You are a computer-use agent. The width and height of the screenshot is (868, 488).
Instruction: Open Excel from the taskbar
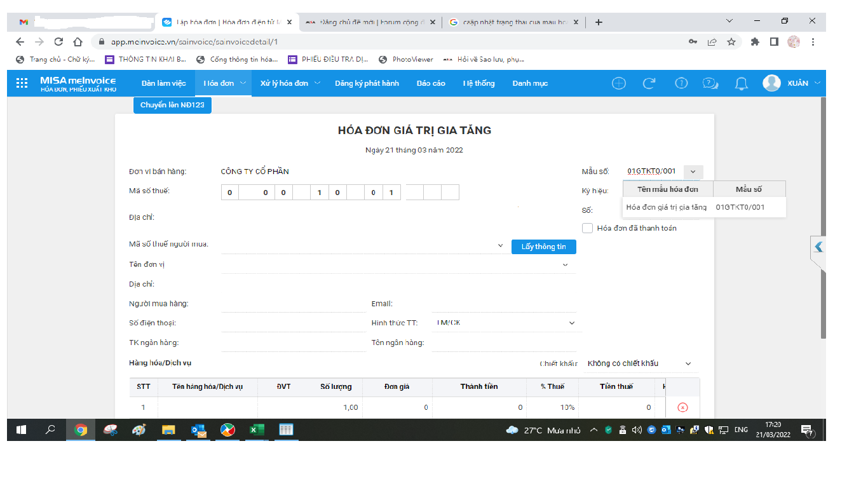256,430
